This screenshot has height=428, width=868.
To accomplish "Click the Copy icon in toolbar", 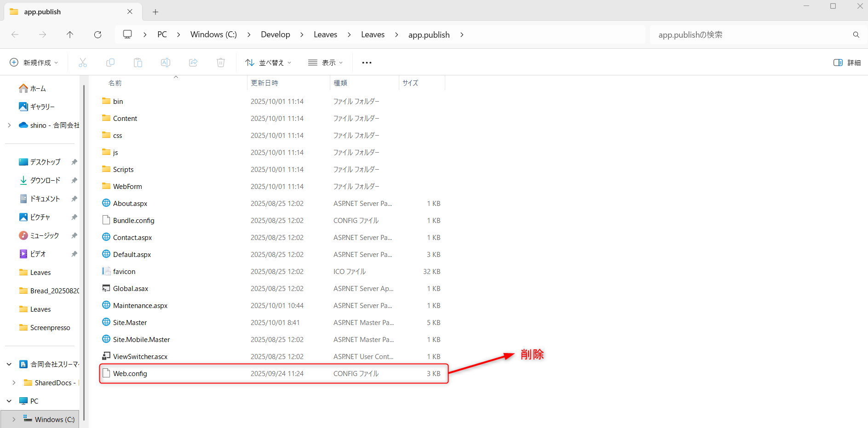I will tap(110, 63).
